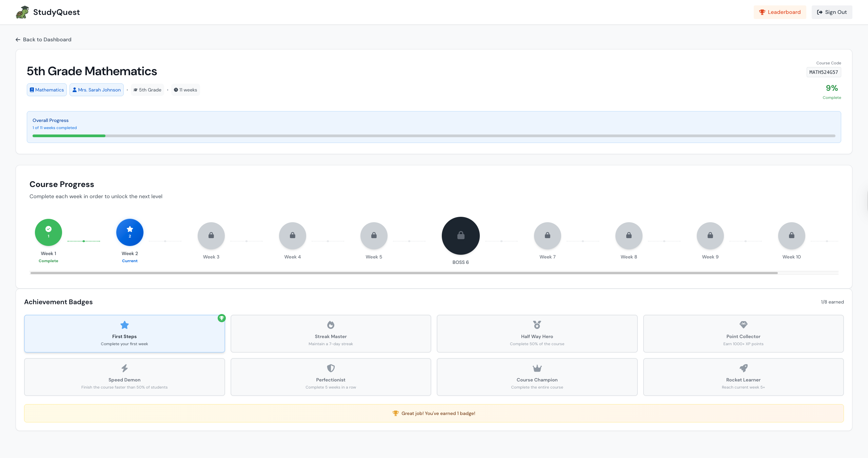Click the StudyQuest turtle logo
Image resolution: width=868 pixels, height=458 pixels.
tap(22, 12)
